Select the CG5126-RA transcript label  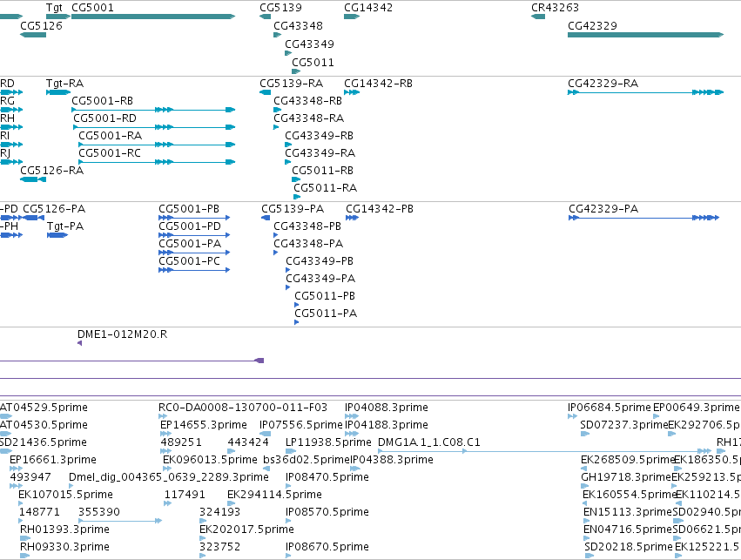52,171
